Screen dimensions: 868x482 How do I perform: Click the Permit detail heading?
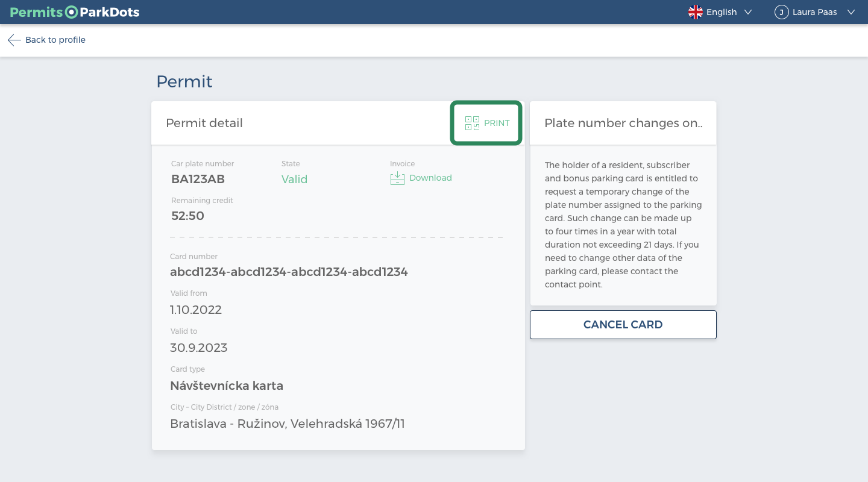click(204, 123)
